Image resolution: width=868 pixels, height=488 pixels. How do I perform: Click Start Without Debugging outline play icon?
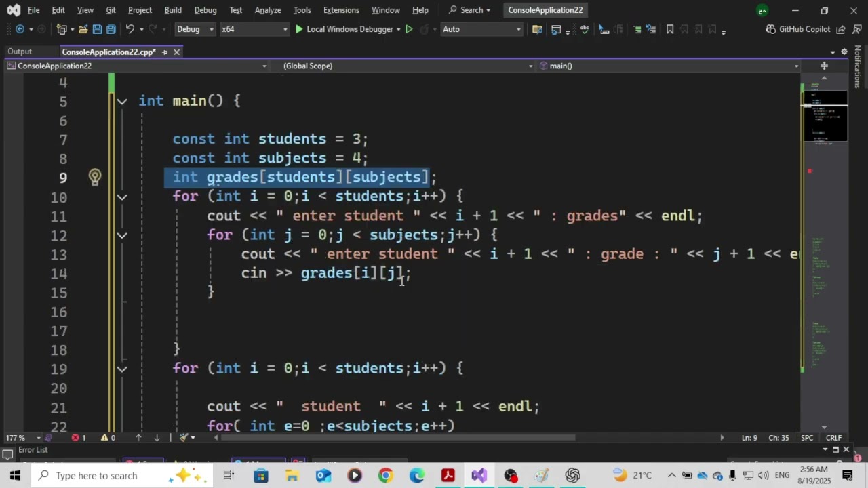coord(409,29)
